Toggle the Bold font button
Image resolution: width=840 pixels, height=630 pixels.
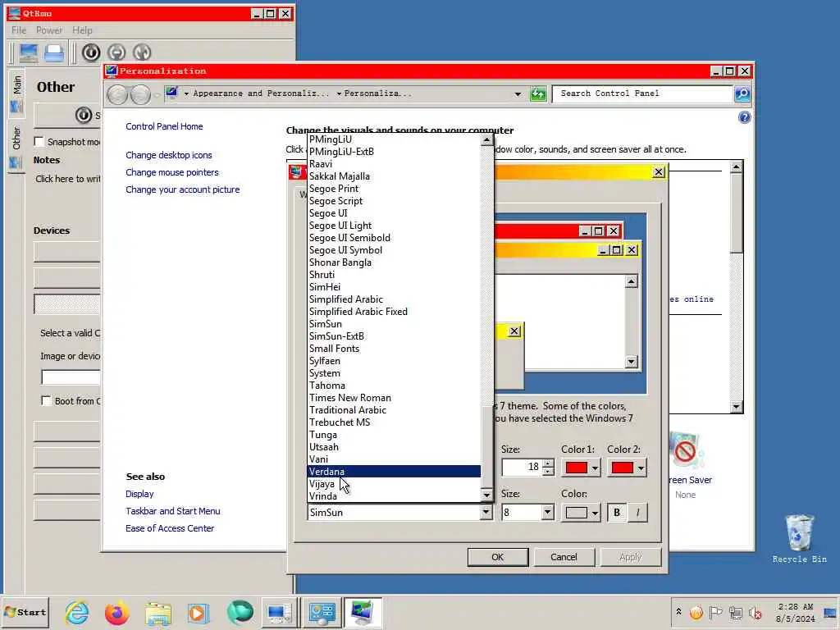(617, 513)
